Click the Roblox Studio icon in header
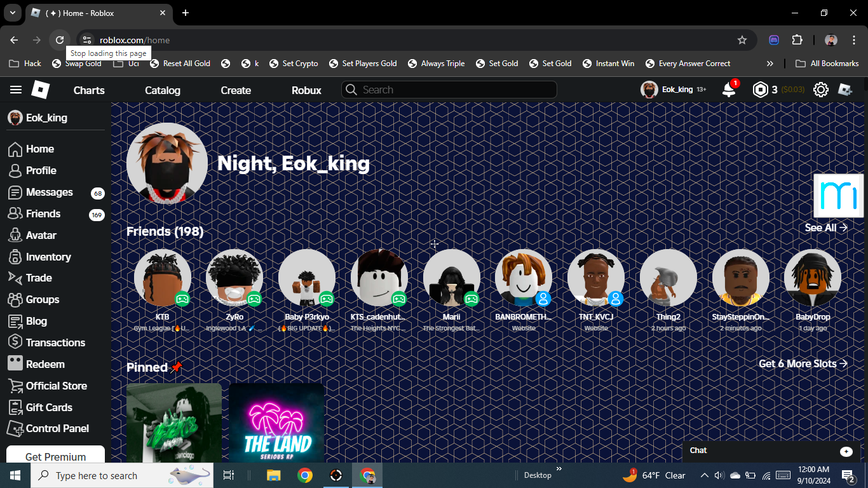This screenshot has width=868, height=488. (845, 90)
